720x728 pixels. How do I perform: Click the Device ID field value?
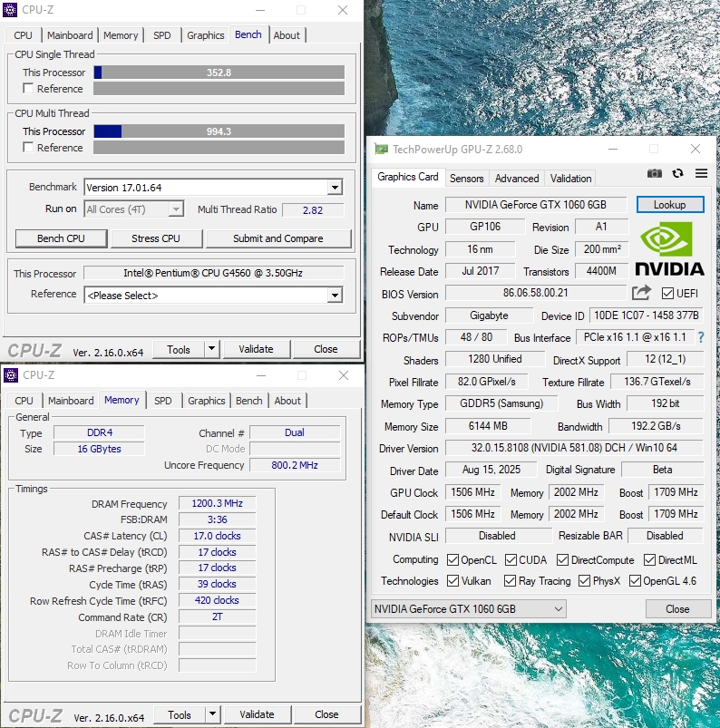coord(647,315)
